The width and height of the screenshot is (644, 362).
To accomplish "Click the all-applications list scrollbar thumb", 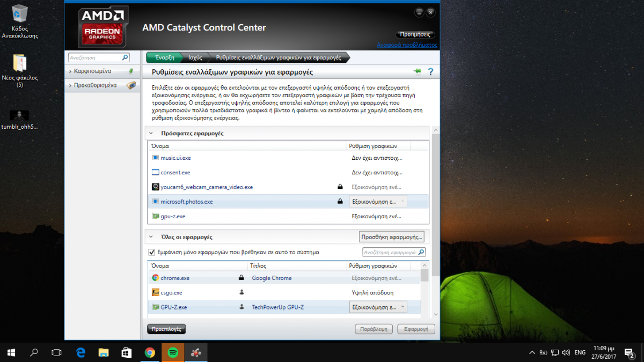I will tap(425, 275).
